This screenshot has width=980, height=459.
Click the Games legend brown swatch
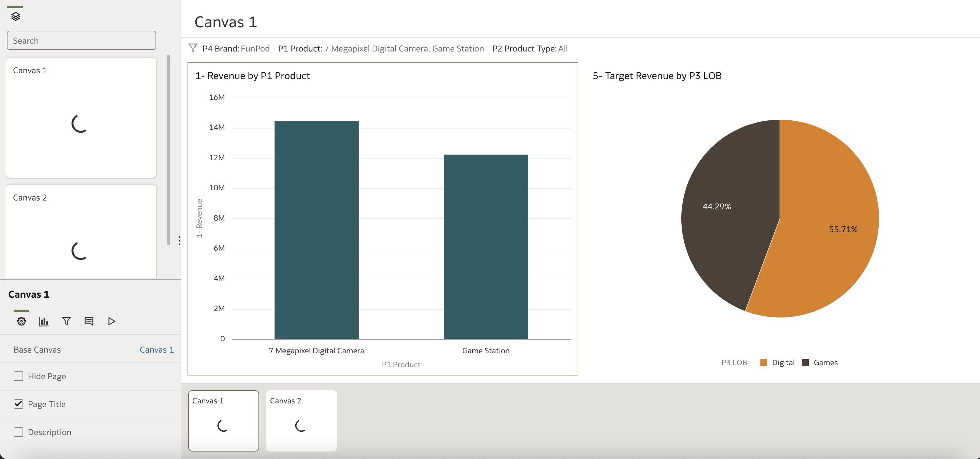805,362
